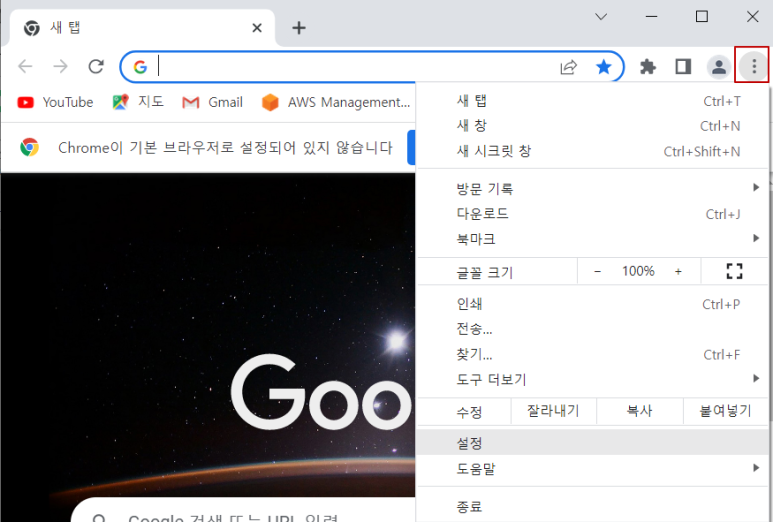Reload the page with the refresh icon

tap(96, 66)
